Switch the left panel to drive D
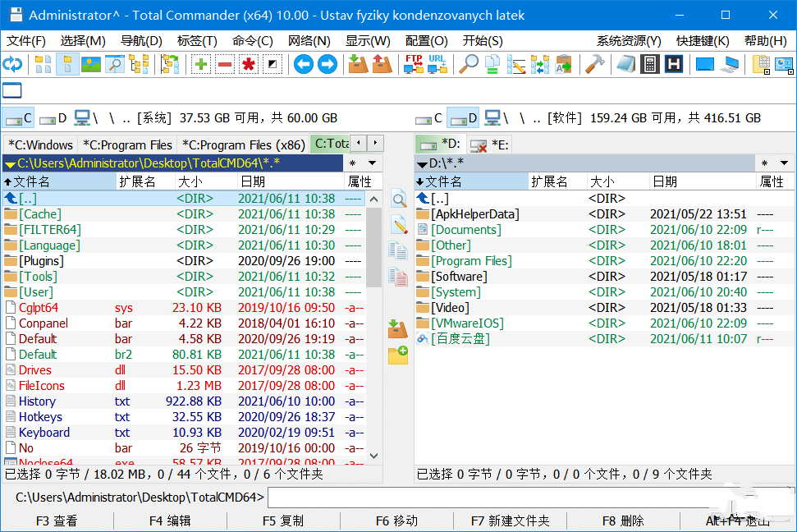Viewport: 797px width, 532px height. click(53, 118)
